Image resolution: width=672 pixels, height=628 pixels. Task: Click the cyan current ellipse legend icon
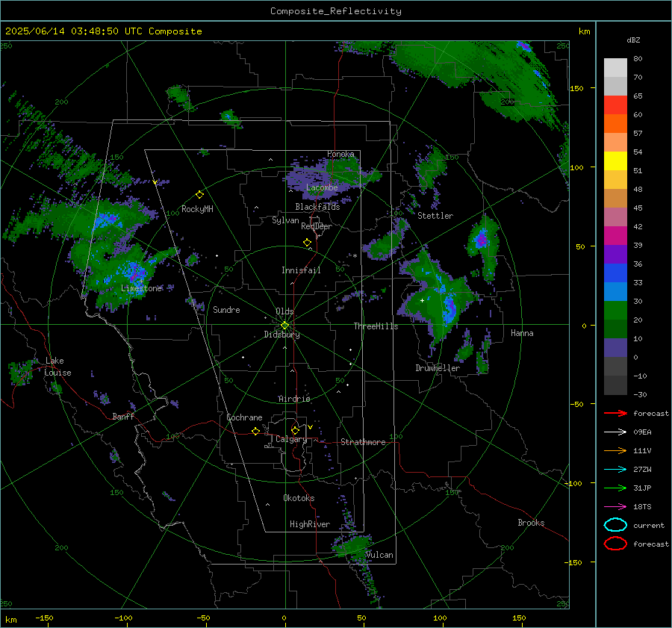pos(615,525)
